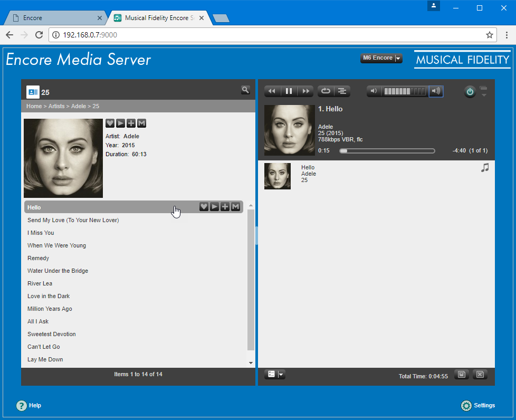The width and height of the screenshot is (516, 420).
Task: Add Hello track to playlist
Action: tap(225, 207)
